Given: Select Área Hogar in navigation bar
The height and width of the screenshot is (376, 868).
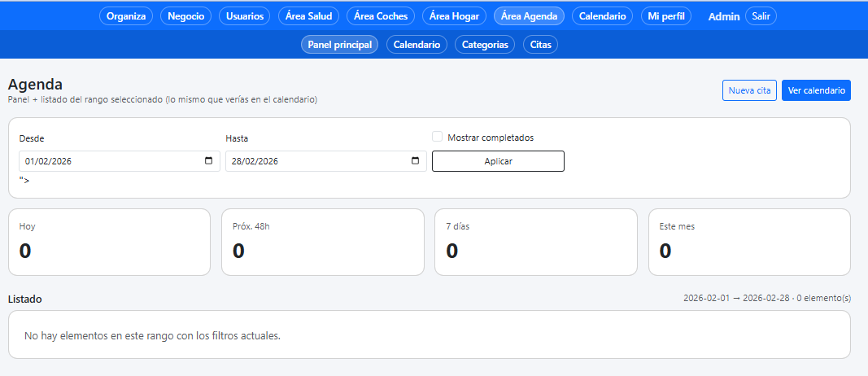Looking at the screenshot, I should pyautogui.click(x=454, y=16).
